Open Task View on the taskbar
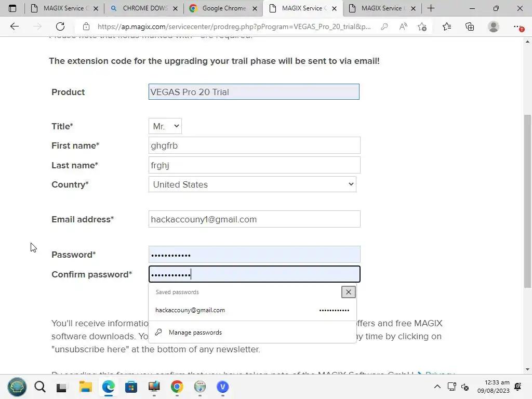The width and height of the screenshot is (532, 399). coord(61,387)
